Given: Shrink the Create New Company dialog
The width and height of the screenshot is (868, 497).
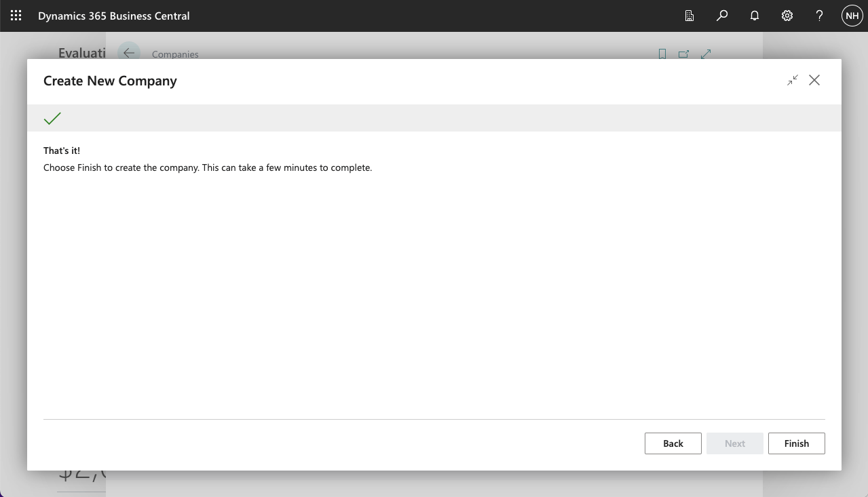Looking at the screenshot, I should click(793, 80).
